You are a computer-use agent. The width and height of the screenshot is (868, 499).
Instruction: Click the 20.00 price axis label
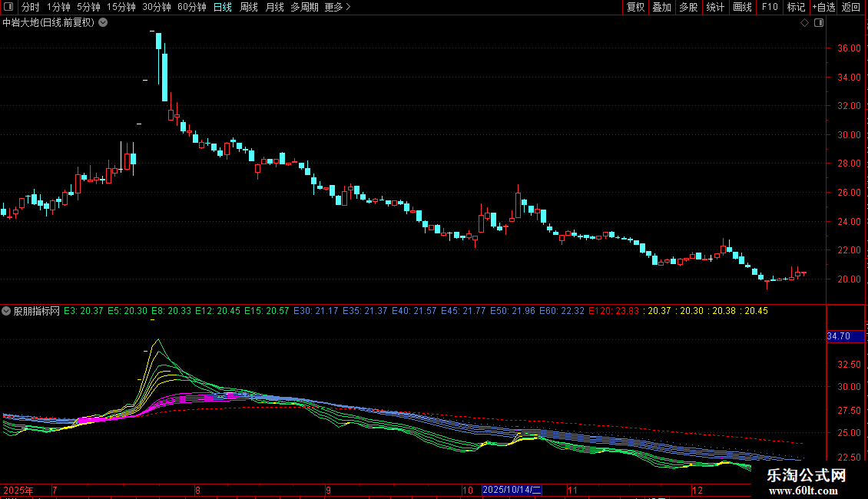click(849, 279)
